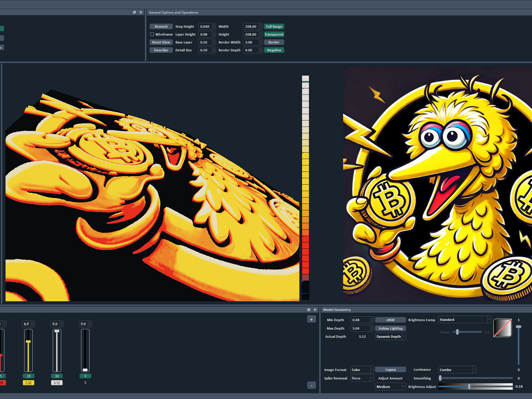Toggle the Border option
Screen dimensions: 532x399
click(x=274, y=42)
